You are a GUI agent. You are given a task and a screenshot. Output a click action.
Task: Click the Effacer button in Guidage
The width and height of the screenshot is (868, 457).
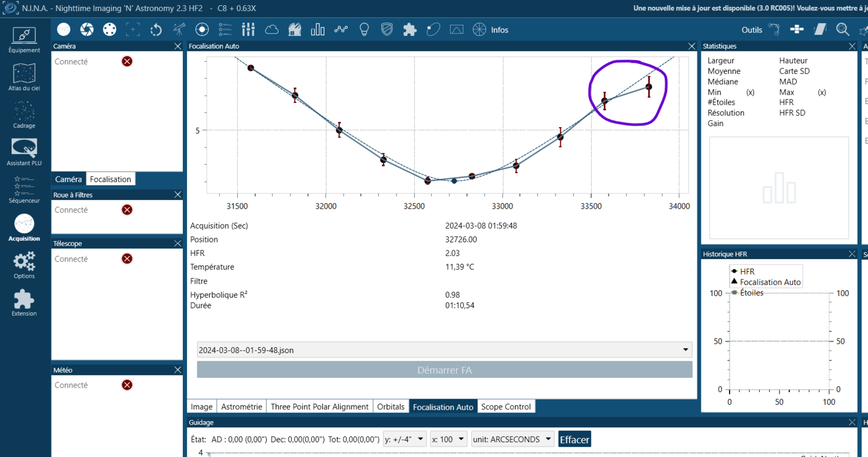point(575,440)
